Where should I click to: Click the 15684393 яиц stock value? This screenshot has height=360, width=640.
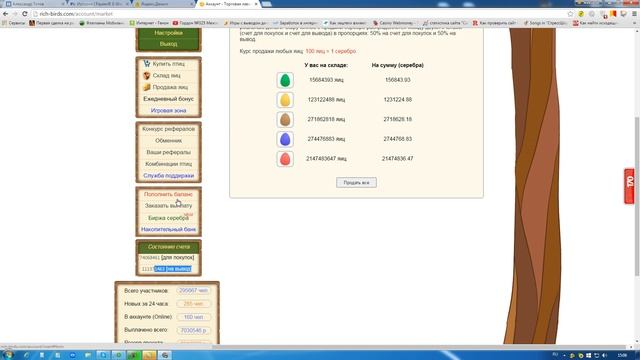(326, 80)
